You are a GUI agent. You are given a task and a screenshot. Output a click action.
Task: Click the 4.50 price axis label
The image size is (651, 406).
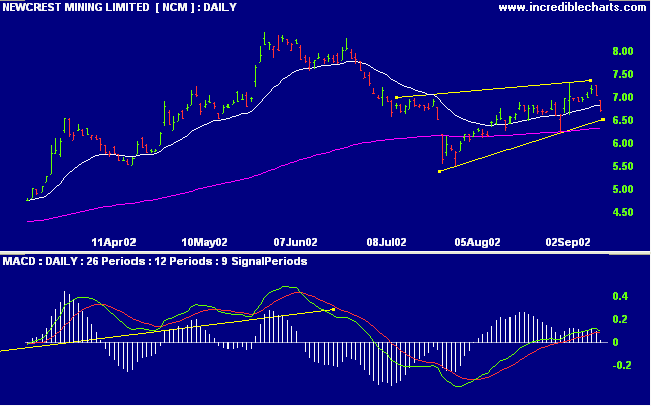point(622,213)
